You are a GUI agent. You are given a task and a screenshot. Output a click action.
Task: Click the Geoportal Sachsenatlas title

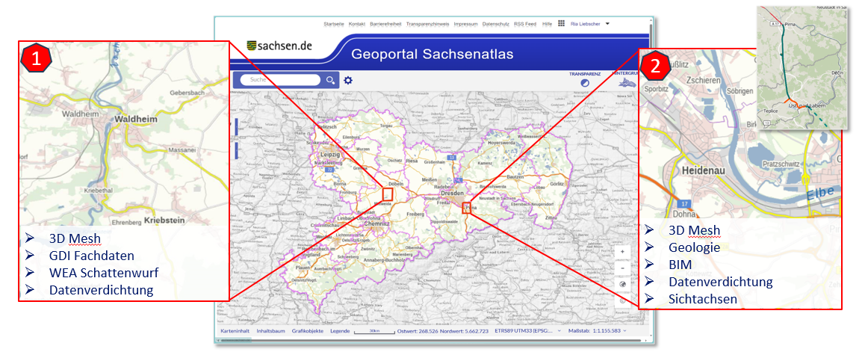pos(433,55)
